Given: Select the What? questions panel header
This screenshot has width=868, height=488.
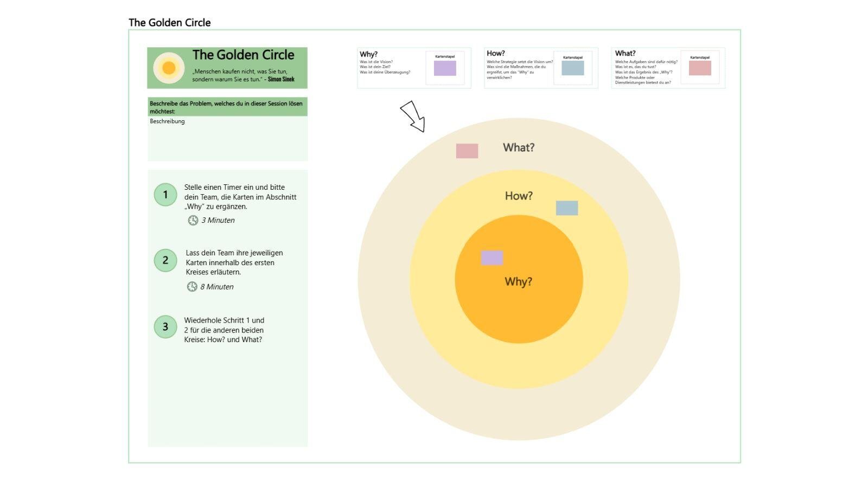Looking at the screenshot, I should tap(624, 54).
